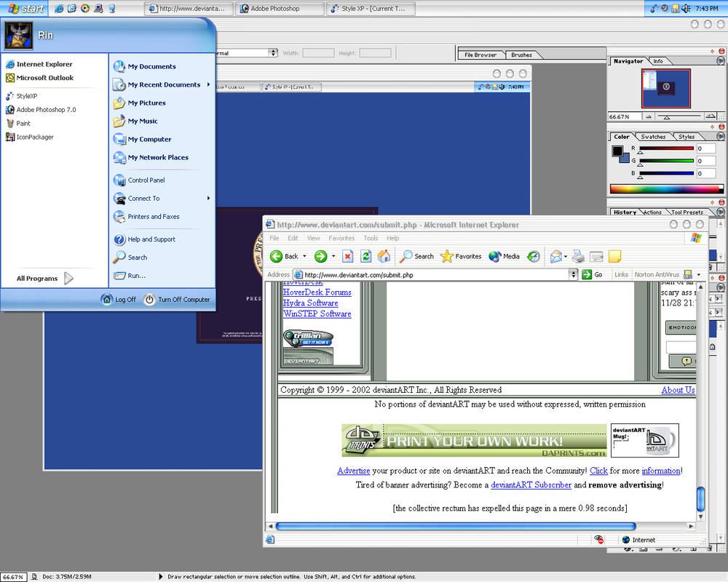Click the Log Off button
Screen dimensions: 728x582
pos(119,299)
